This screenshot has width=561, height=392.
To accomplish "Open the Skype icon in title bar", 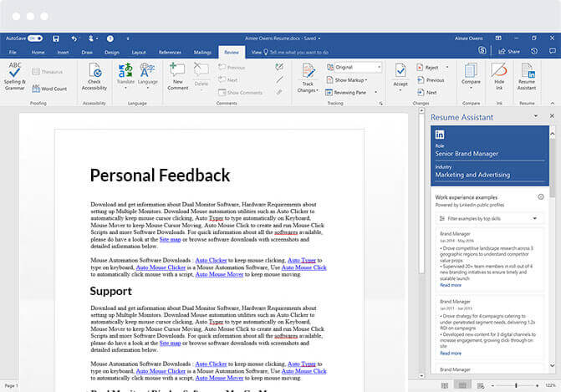I will coord(482,50).
